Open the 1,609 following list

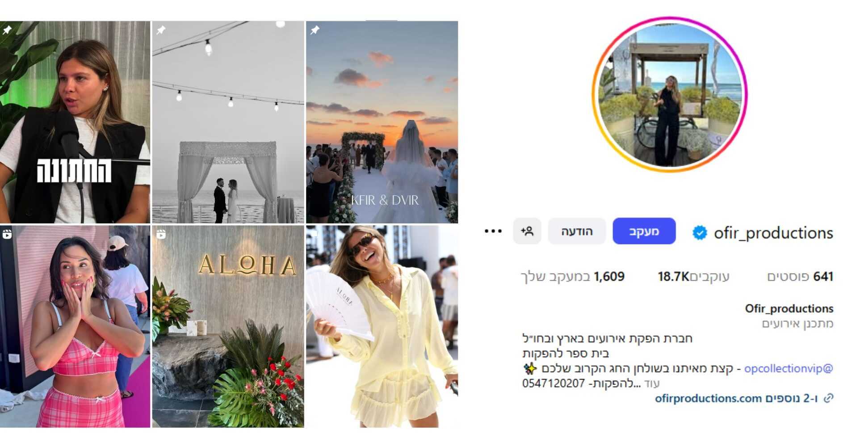point(573,276)
